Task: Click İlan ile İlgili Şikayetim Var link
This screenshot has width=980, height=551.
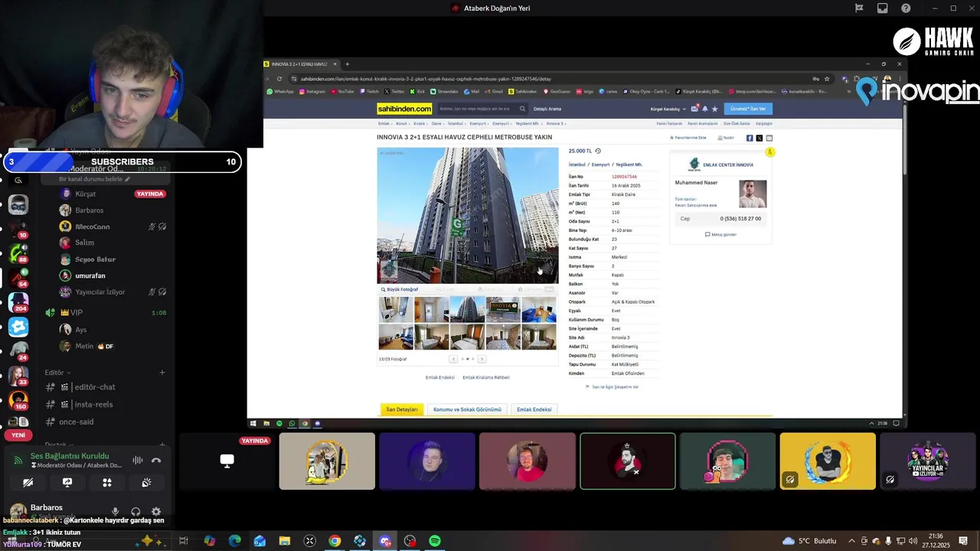Action: click(612, 387)
